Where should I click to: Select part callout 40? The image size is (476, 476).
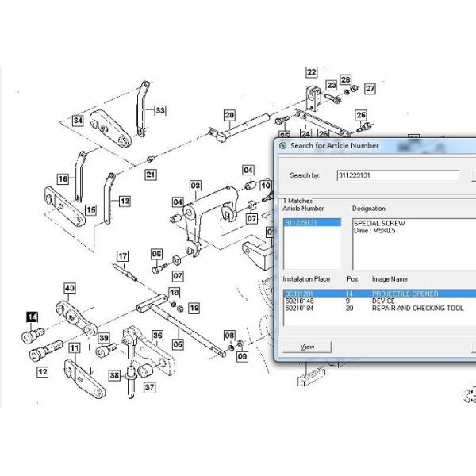pyautogui.click(x=70, y=287)
